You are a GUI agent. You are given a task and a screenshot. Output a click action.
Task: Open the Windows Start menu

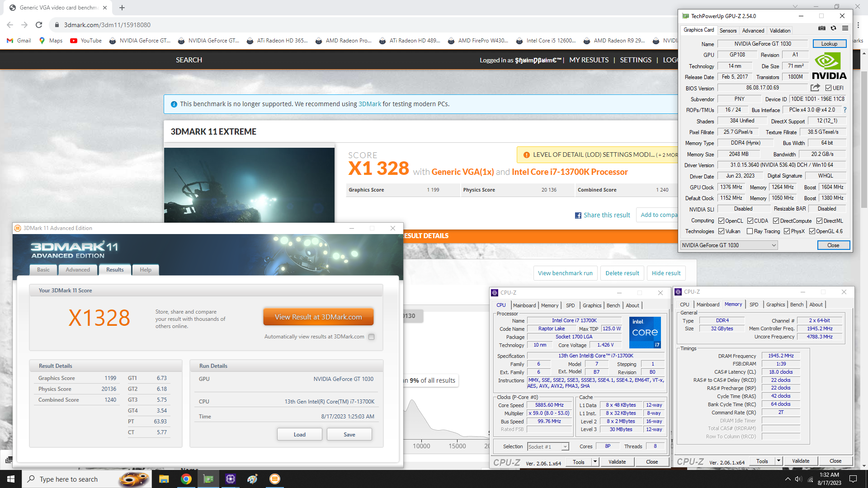point(11,479)
